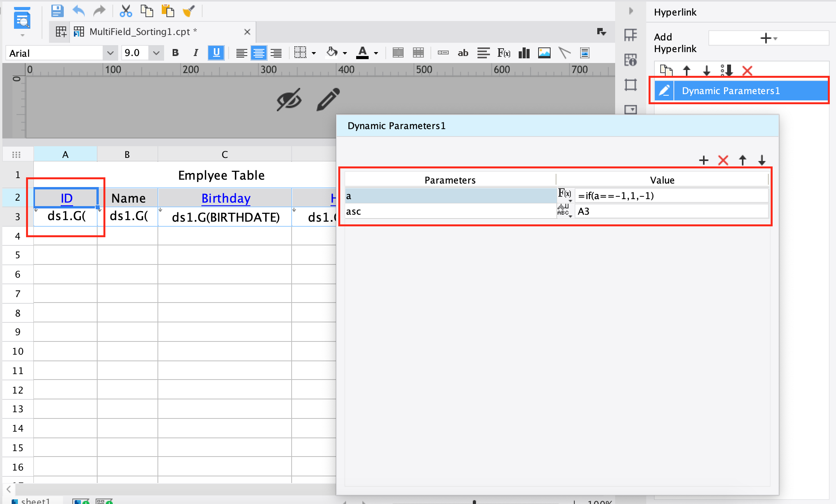Delete the hyperlink using the red X icon
The height and width of the screenshot is (504, 836).
pos(747,71)
